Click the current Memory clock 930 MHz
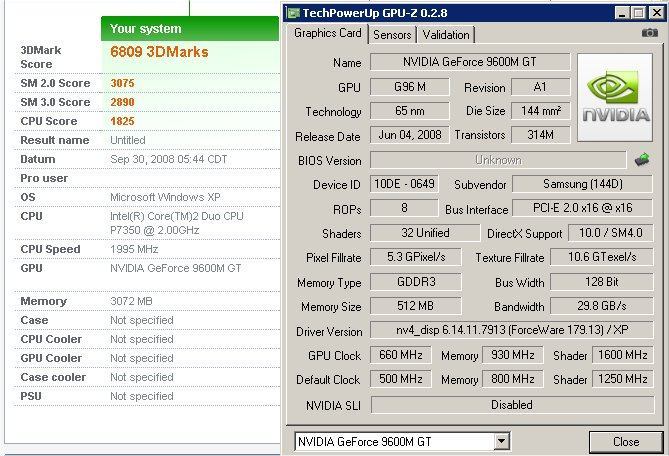Viewport: 669px width, 456px height. pyautogui.click(x=512, y=355)
